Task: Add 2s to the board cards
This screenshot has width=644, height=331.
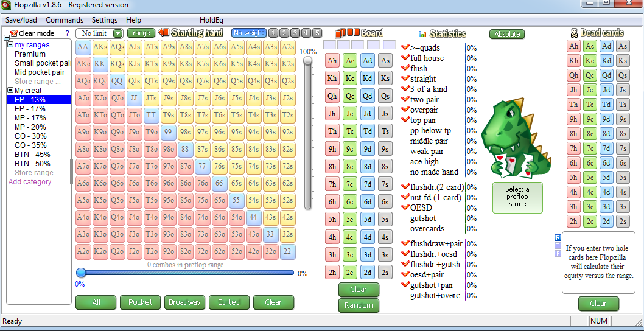Action: 385,272
